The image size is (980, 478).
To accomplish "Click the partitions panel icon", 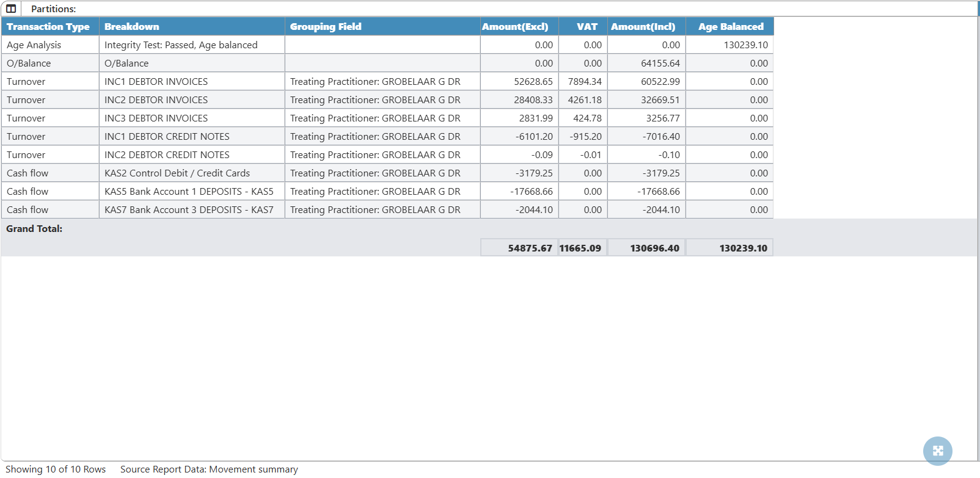I will click(11, 9).
